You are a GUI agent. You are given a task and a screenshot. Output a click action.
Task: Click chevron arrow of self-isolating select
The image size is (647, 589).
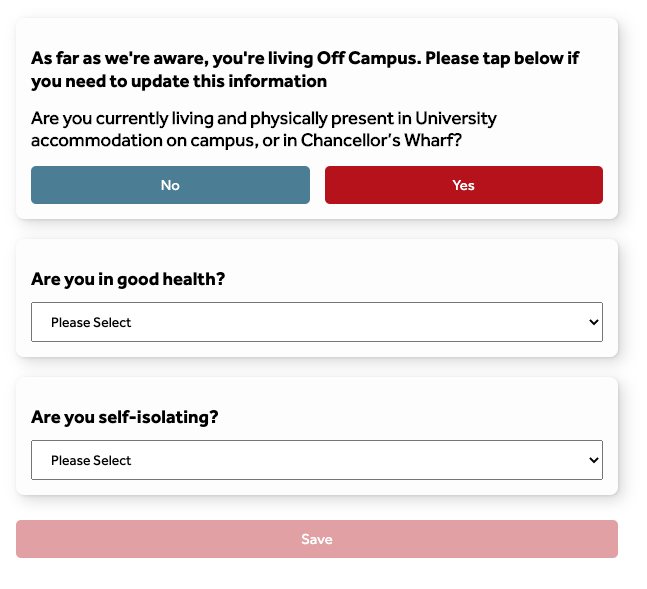pyautogui.click(x=594, y=460)
